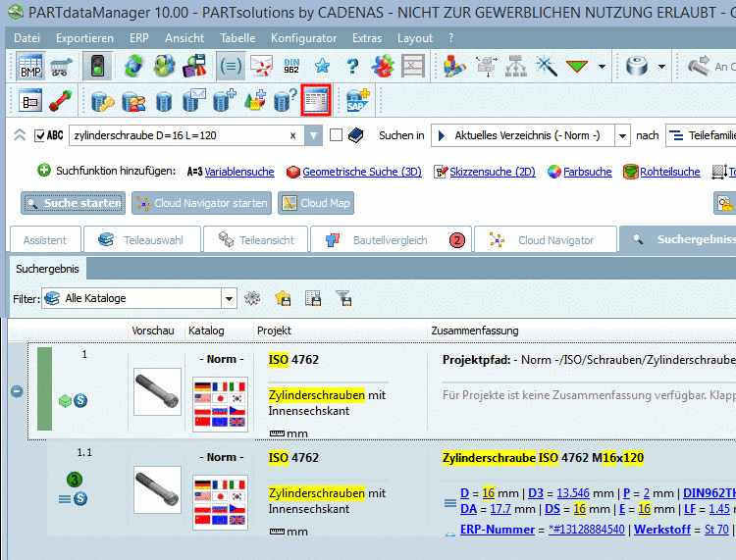Tick the empty checkbox next to book icon
The height and width of the screenshot is (560, 736).
(x=336, y=135)
